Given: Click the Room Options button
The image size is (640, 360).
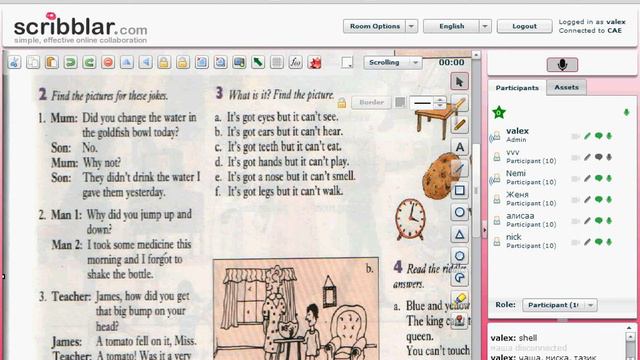Looking at the screenshot, I should (x=375, y=27).
